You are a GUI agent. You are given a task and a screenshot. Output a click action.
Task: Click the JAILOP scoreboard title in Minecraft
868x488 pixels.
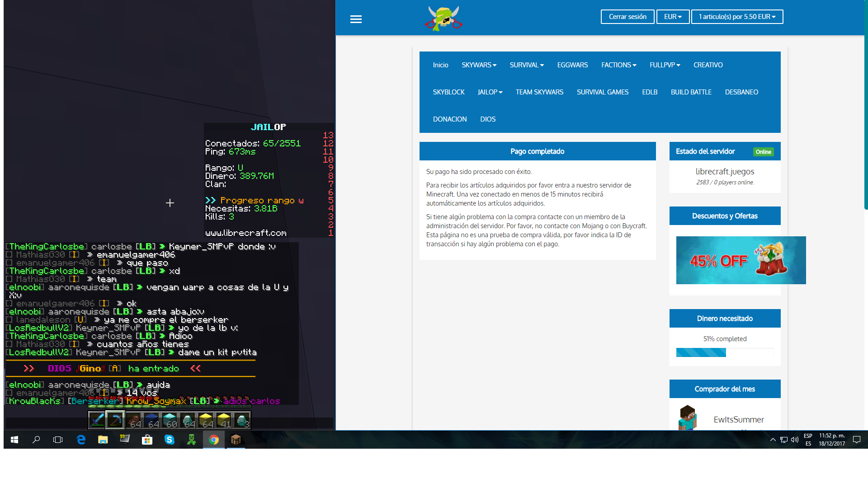268,127
